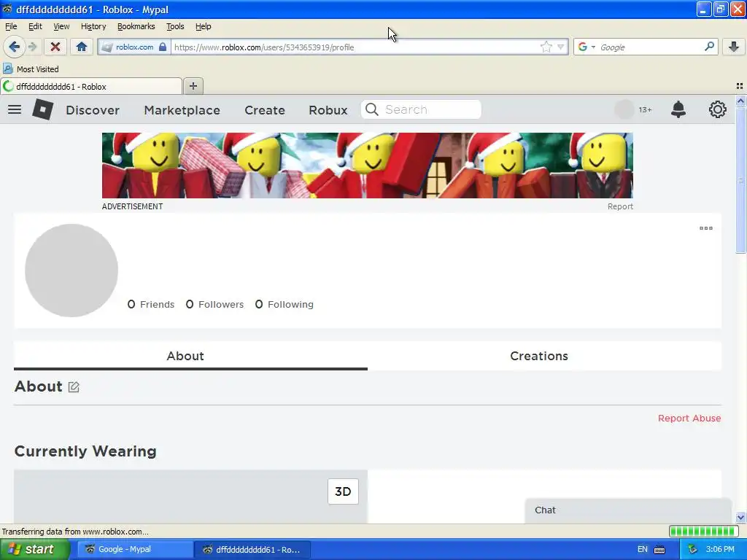Open the Chat panel header
747x560 pixels.
(628, 510)
